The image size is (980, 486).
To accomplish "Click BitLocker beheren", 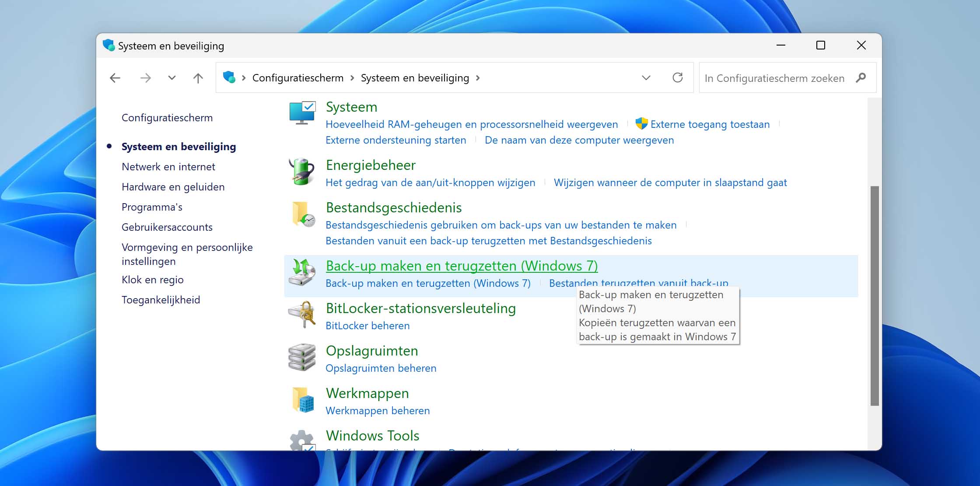I will tap(367, 326).
